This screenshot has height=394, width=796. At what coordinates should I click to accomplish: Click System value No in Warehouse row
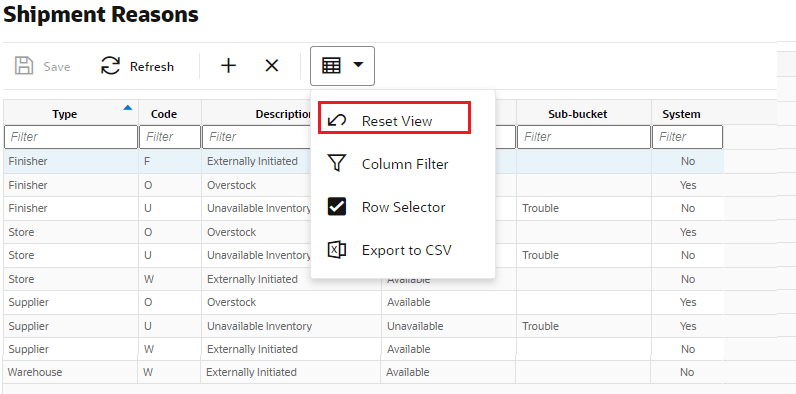pos(687,372)
